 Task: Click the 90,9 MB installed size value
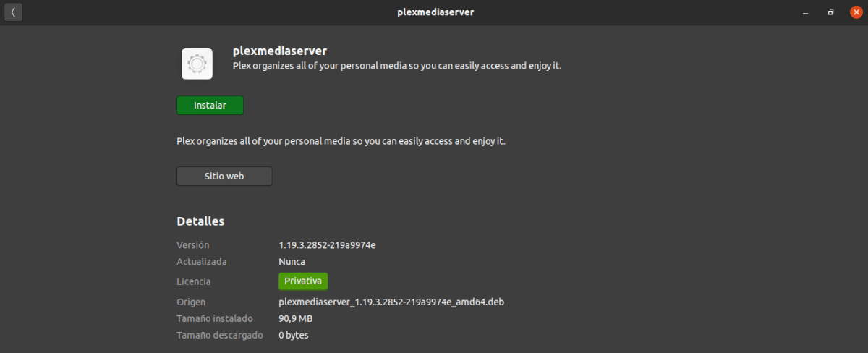coord(296,318)
